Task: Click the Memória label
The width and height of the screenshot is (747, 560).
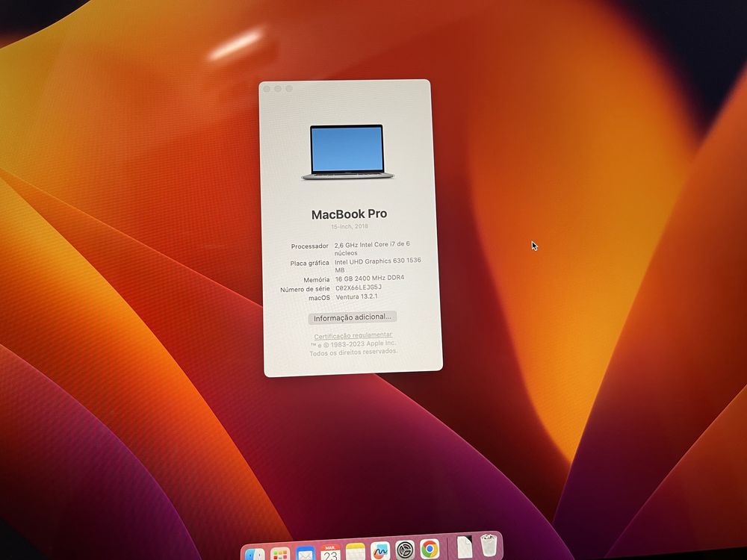Action: point(317,279)
